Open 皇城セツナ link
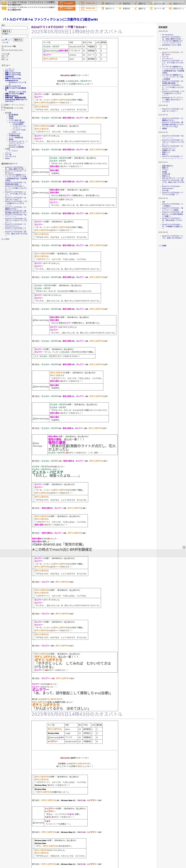 click(x=166, y=152)
